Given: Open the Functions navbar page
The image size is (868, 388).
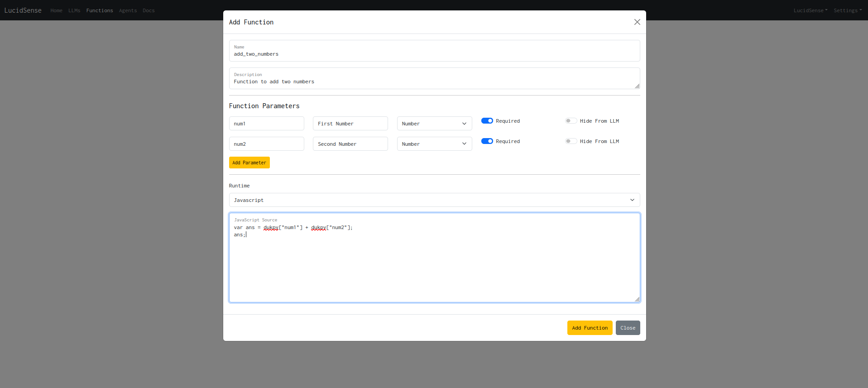Looking at the screenshot, I should coord(100,10).
